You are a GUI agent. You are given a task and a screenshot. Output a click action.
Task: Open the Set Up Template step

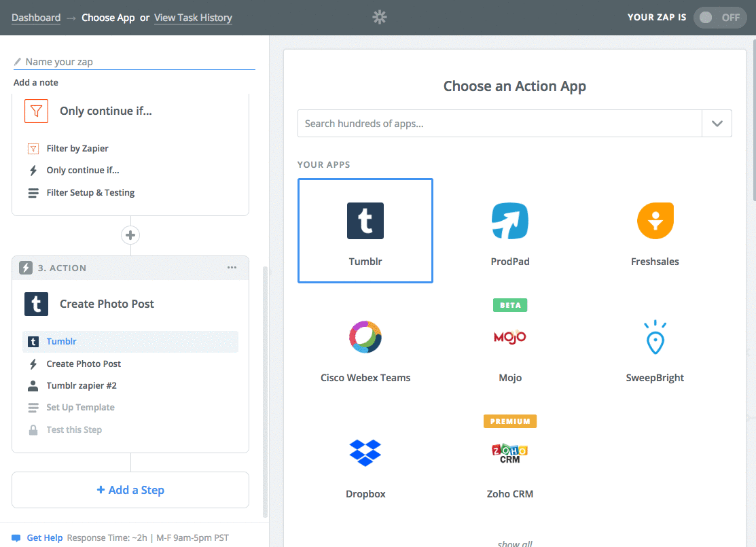[x=80, y=408]
